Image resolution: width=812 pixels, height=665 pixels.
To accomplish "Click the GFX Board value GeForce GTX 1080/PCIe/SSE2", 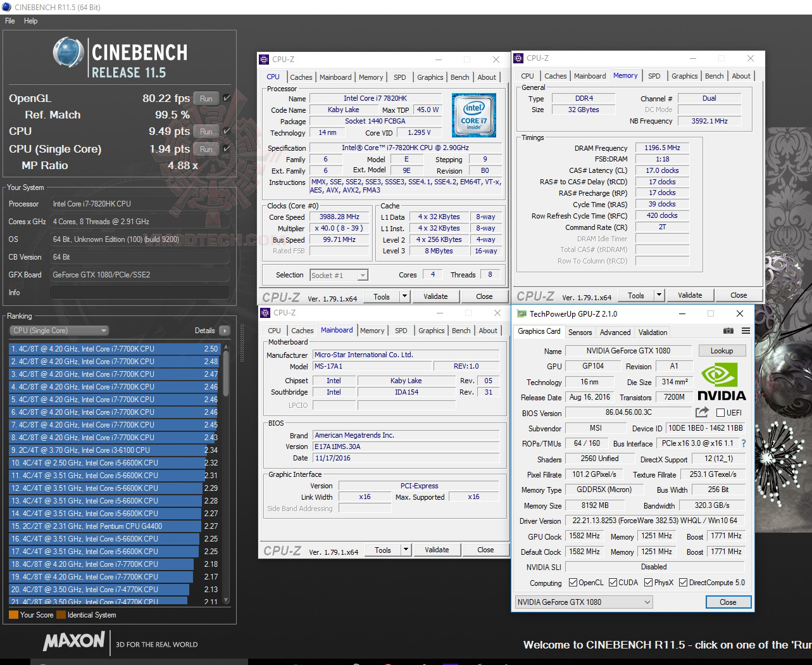I will (139, 275).
